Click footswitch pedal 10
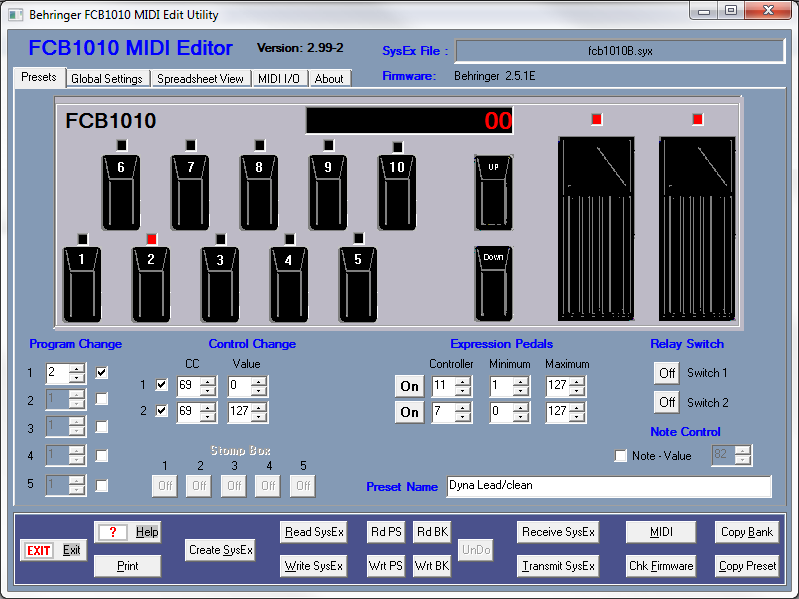Screen dimensions: 799x599 click(x=397, y=193)
